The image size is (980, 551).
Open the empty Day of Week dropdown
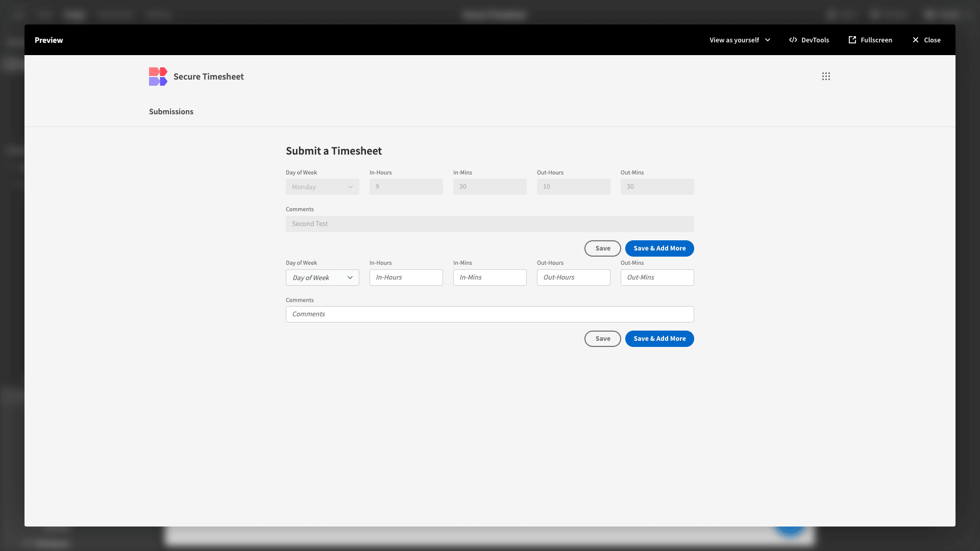(x=323, y=278)
